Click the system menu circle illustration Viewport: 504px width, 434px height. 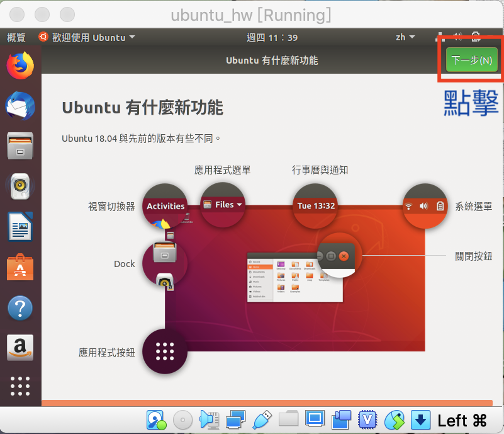point(425,206)
